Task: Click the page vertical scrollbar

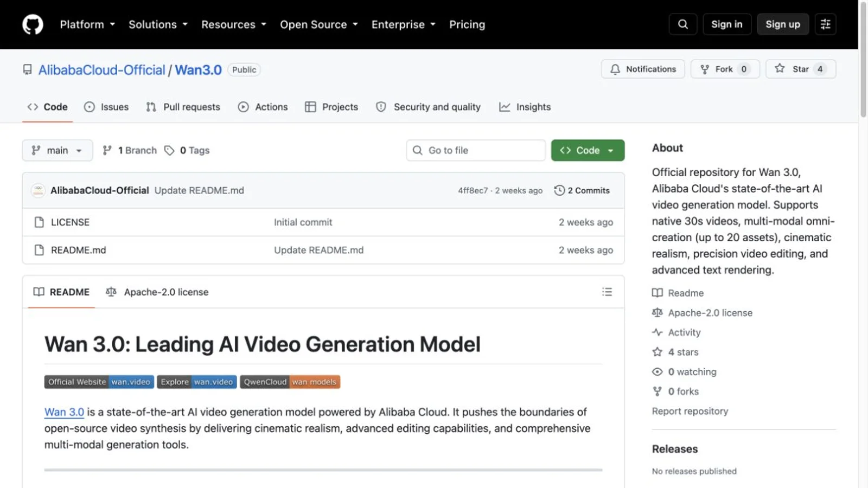Action: 863,60
